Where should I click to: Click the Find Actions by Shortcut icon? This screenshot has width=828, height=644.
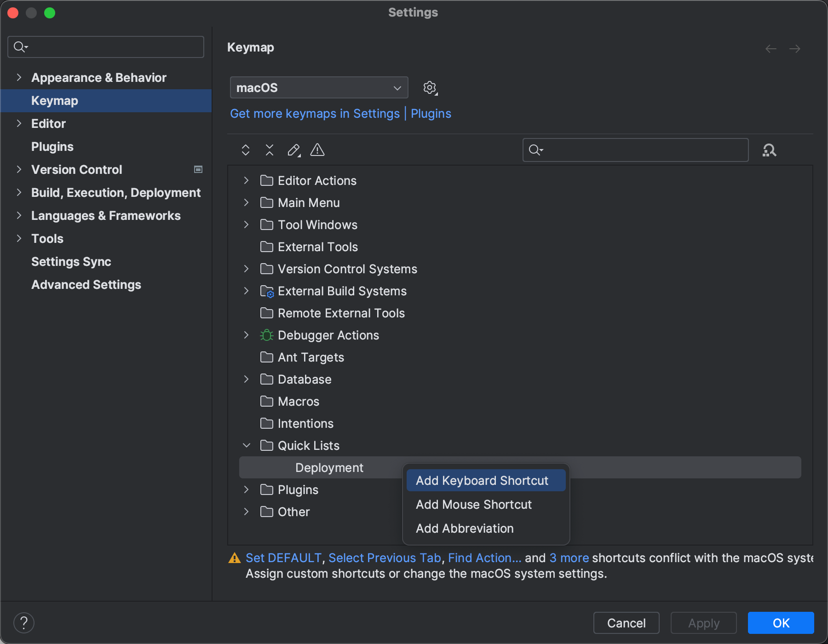pyautogui.click(x=769, y=150)
